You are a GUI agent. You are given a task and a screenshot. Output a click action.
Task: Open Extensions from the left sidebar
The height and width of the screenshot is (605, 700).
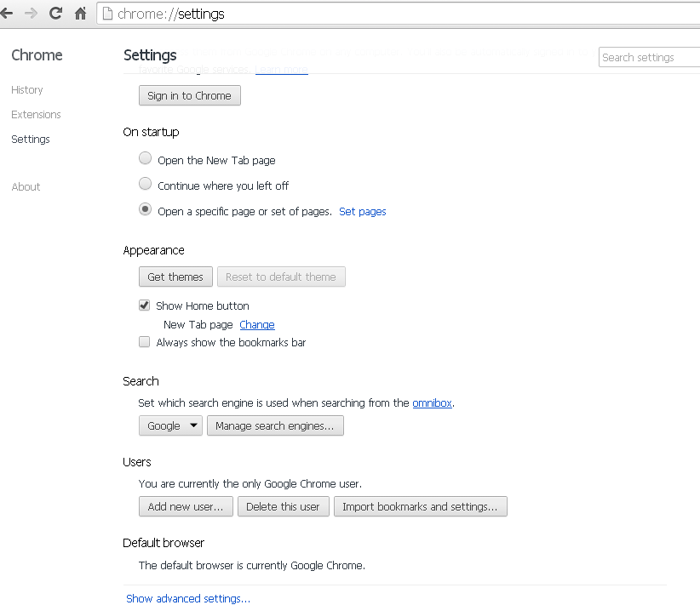(x=36, y=115)
